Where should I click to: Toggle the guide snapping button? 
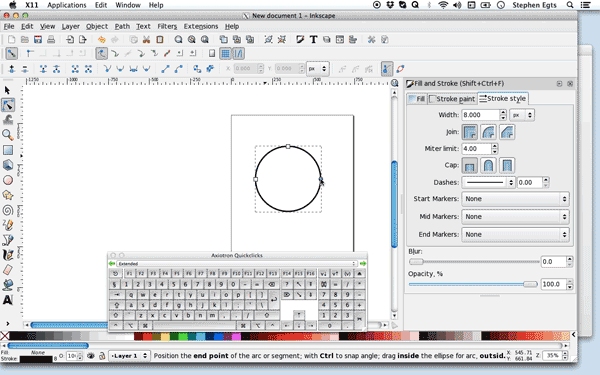pos(238,54)
